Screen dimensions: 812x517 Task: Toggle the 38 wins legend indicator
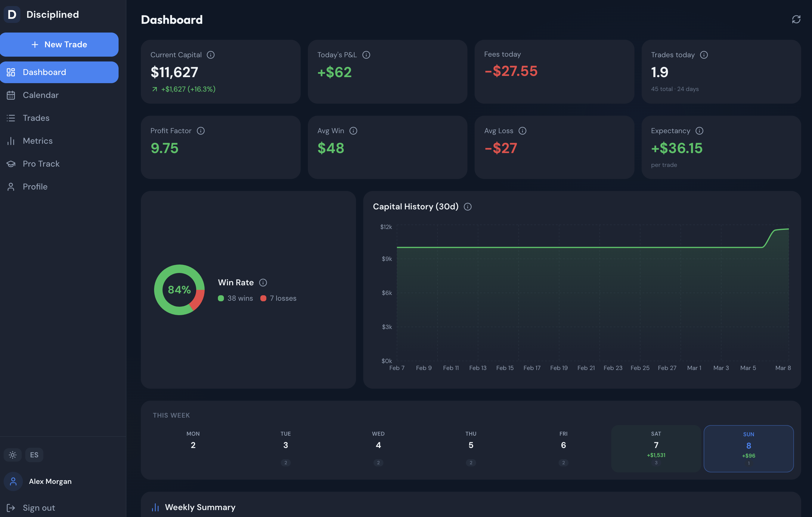(221, 298)
